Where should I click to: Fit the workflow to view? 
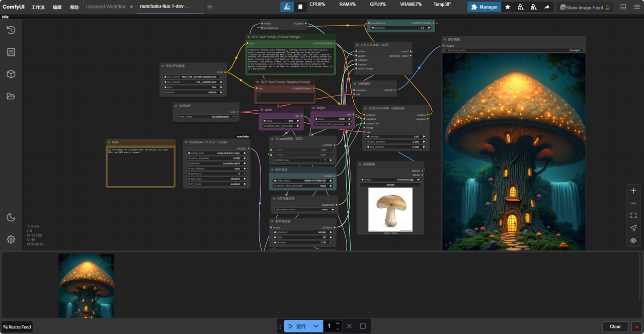[x=633, y=216]
